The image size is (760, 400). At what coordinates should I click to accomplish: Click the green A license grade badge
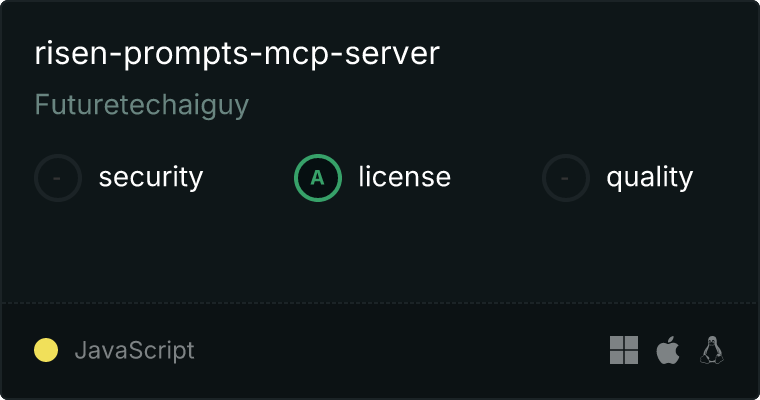pyautogui.click(x=318, y=178)
